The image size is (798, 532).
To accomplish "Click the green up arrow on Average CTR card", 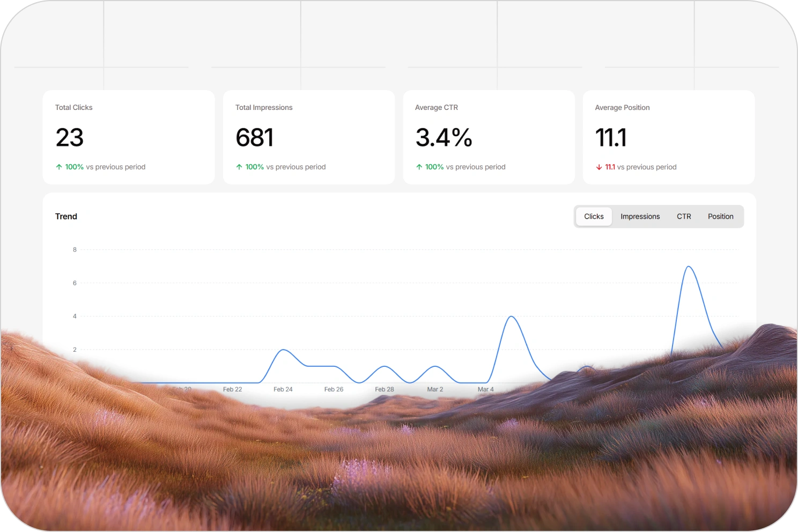I will click(x=419, y=167).
